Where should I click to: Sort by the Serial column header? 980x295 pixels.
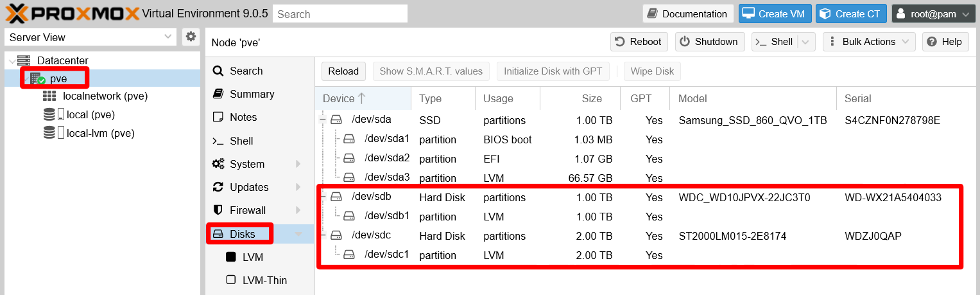[x=907, y=98]
